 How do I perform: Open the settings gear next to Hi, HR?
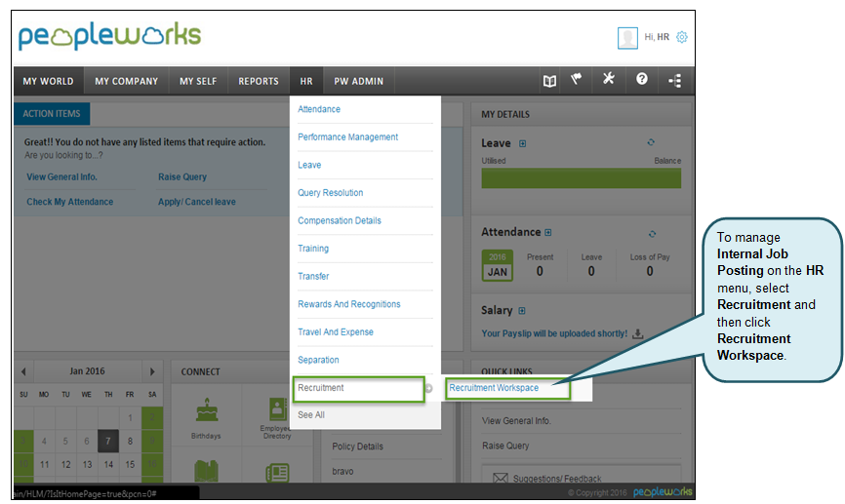pos(682,37)
